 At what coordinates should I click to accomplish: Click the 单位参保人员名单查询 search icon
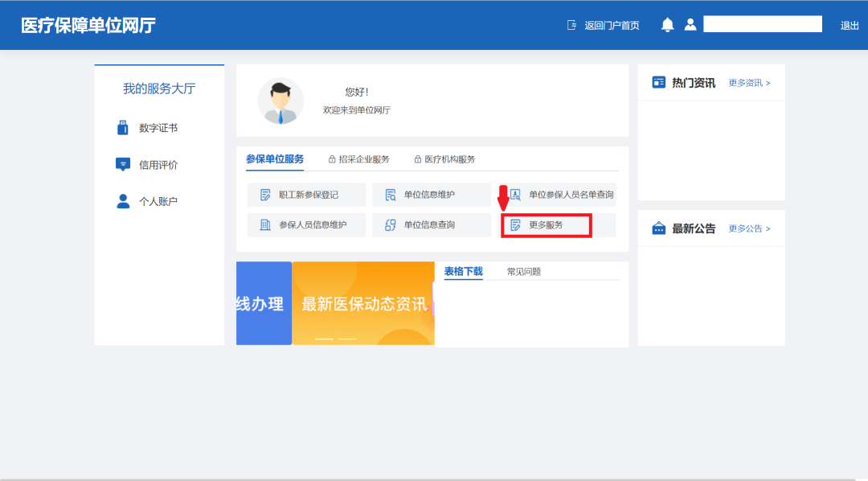click(515, 195)
